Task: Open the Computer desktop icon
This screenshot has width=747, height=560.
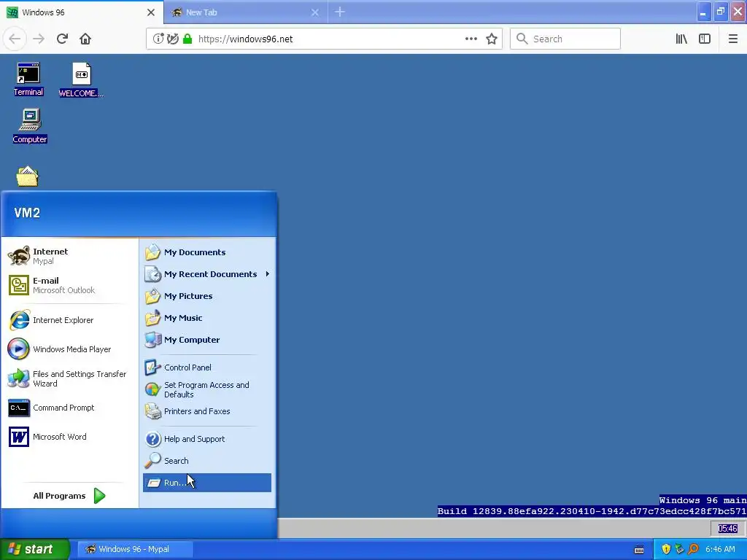Action: tap(29, 125)
